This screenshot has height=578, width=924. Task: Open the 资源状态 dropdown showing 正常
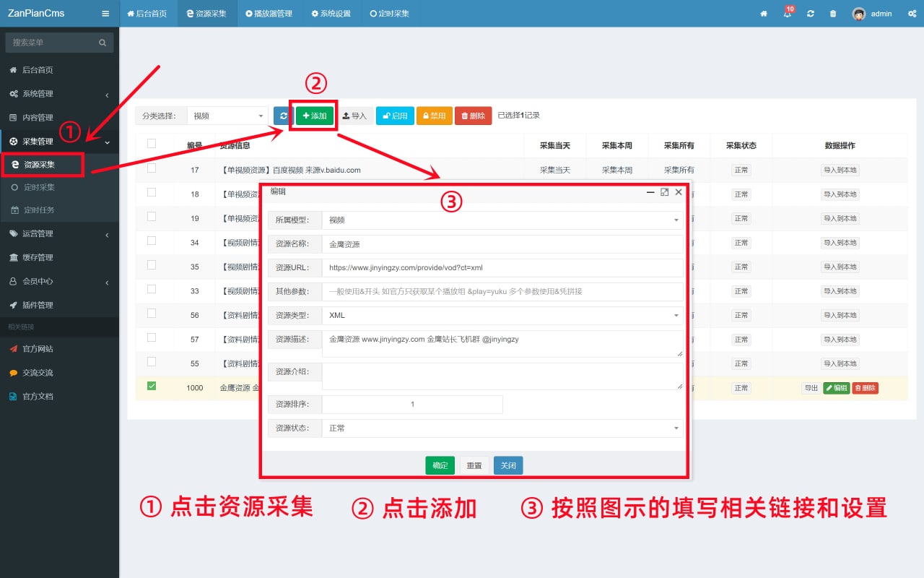(502, 428)
